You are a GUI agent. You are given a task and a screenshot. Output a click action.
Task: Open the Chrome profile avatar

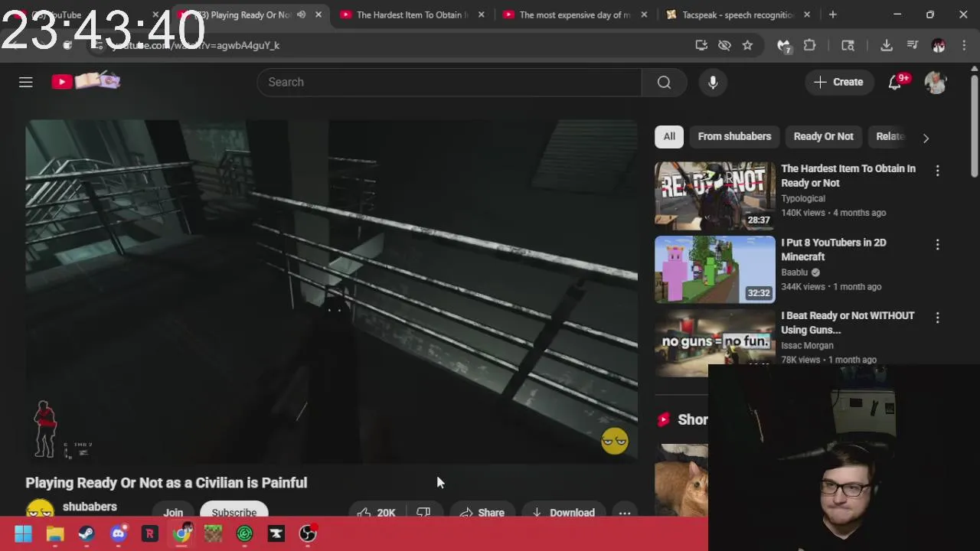938,45
